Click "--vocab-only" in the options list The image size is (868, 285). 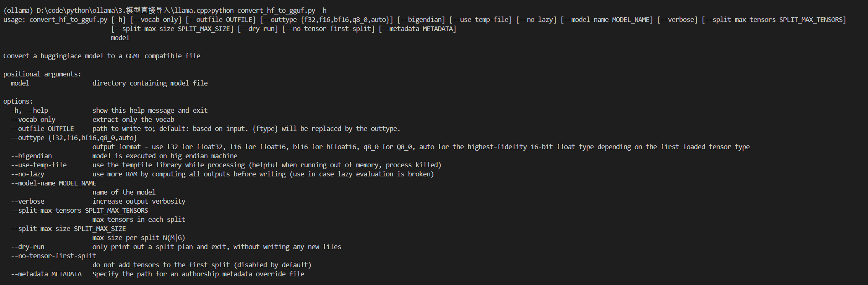coord(33,119)
